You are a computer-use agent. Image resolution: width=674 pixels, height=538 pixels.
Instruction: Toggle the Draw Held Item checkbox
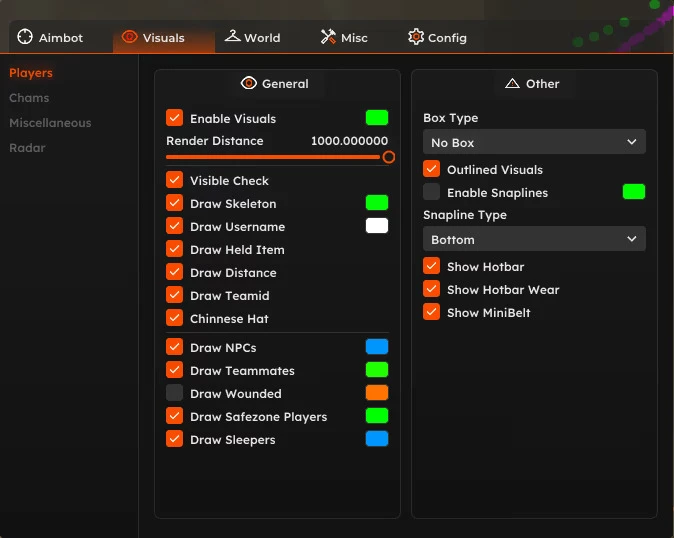[175, 249]
